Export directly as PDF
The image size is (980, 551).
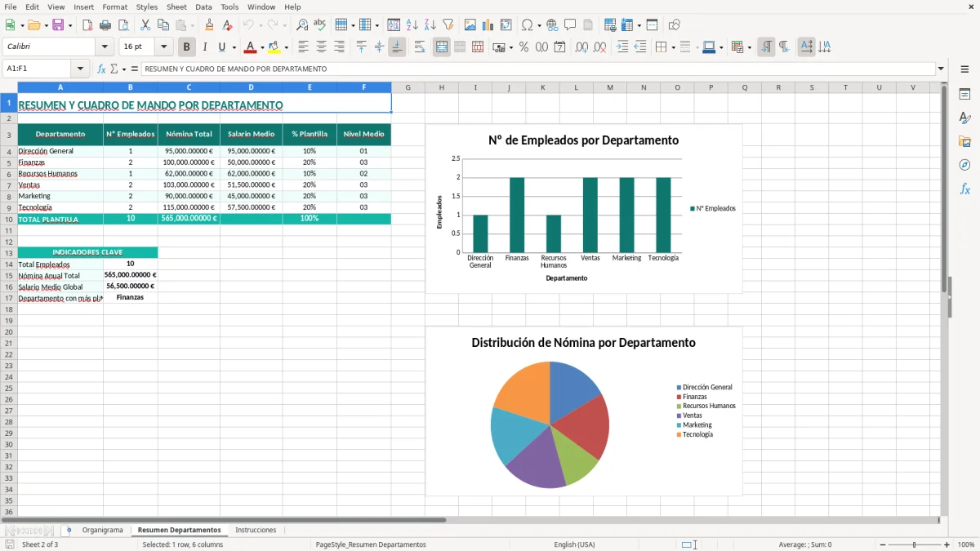(89, 25)
